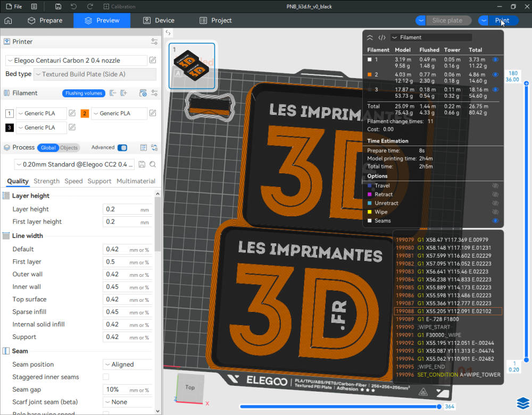Viewport: 532px width, 415px height.
Task: Open filament settings via the sliders icon
Action: pos(155,93)
